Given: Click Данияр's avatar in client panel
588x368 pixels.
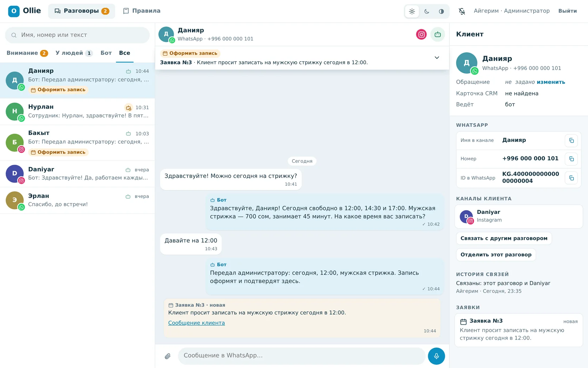Looking at the screenshot, I should (467, 63).
